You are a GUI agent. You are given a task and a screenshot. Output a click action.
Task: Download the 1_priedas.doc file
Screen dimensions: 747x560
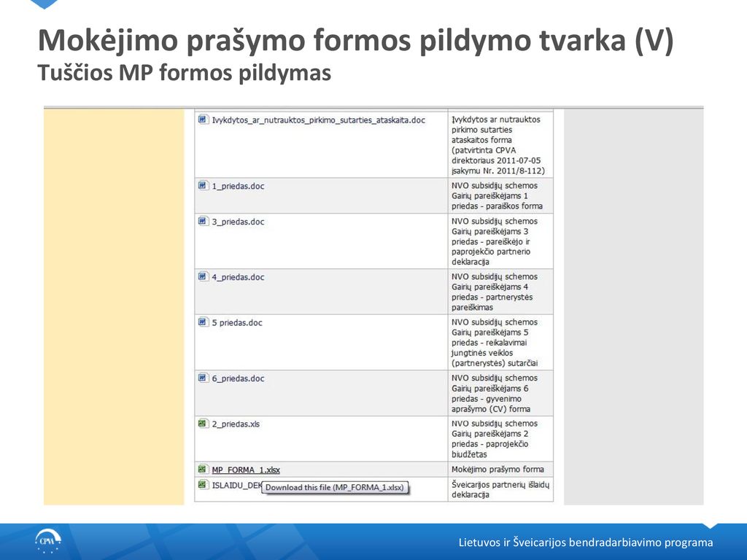click(x=238, y=186)
